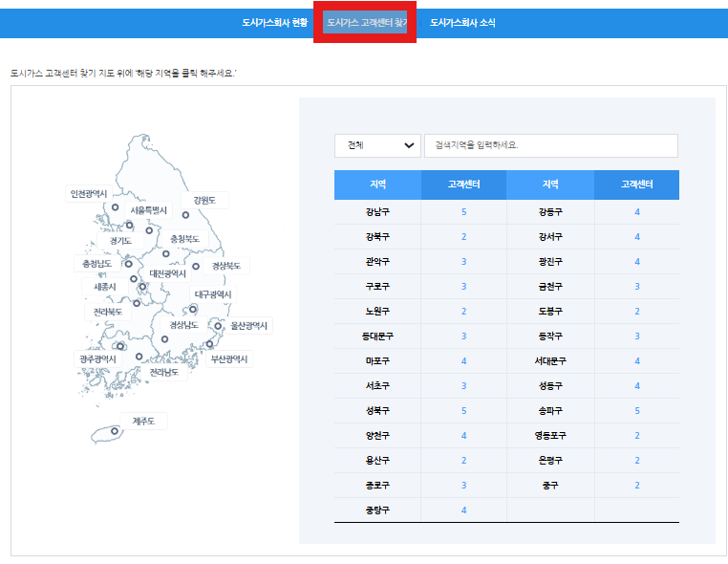Open 도봉구 customer center count

click(x=637, y=312)
